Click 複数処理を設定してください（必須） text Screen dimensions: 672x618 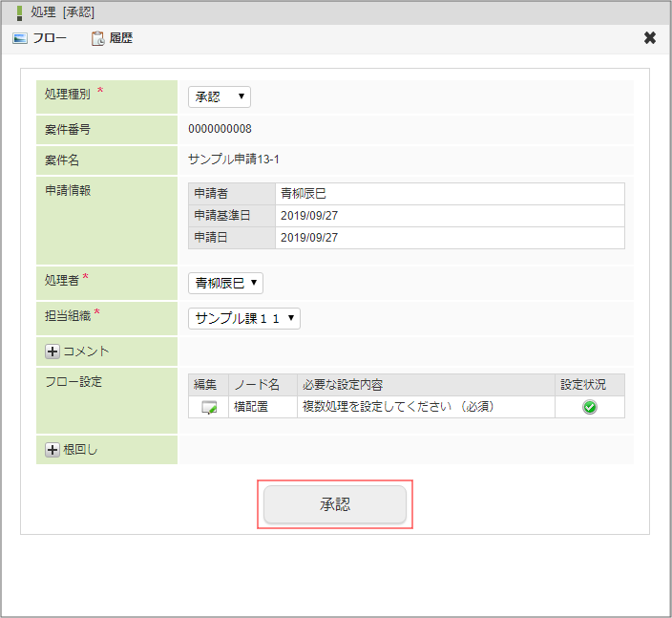click(398, 407)
